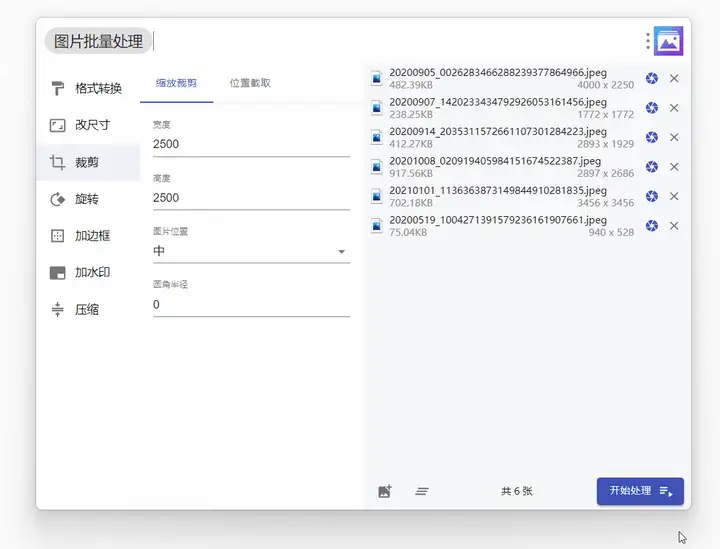This screenshot has height=549, width=720.
Task: Select file name 20200914_203531157266110730128​4223.jpeg
Action: tap(498, 132)
